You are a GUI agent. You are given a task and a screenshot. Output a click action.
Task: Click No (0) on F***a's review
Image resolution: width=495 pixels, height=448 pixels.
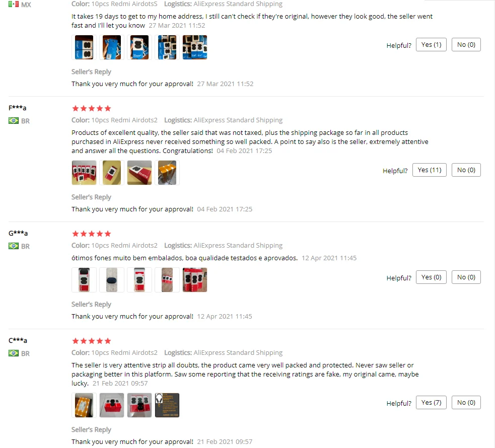[x=466, y=170]
